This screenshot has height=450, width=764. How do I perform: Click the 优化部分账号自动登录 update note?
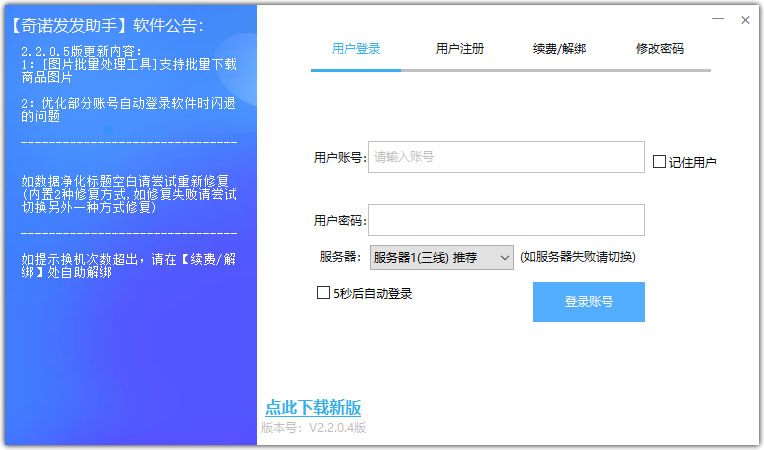tap(128, 110)
